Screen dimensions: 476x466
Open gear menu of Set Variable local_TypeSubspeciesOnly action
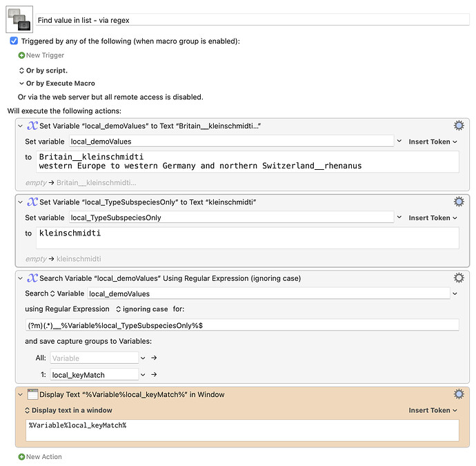tap(459, 202)
